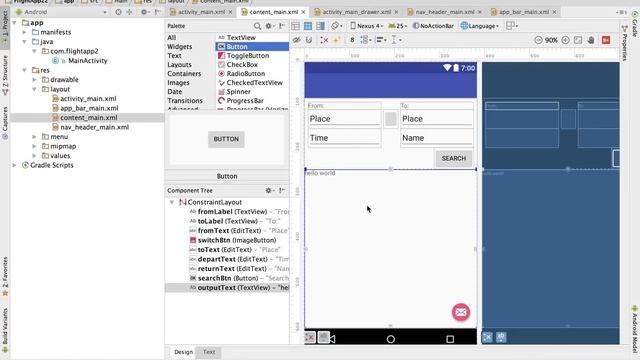Expand the manifests folder
The width and height of the screenshot is (640, 360).
[24, 32]
